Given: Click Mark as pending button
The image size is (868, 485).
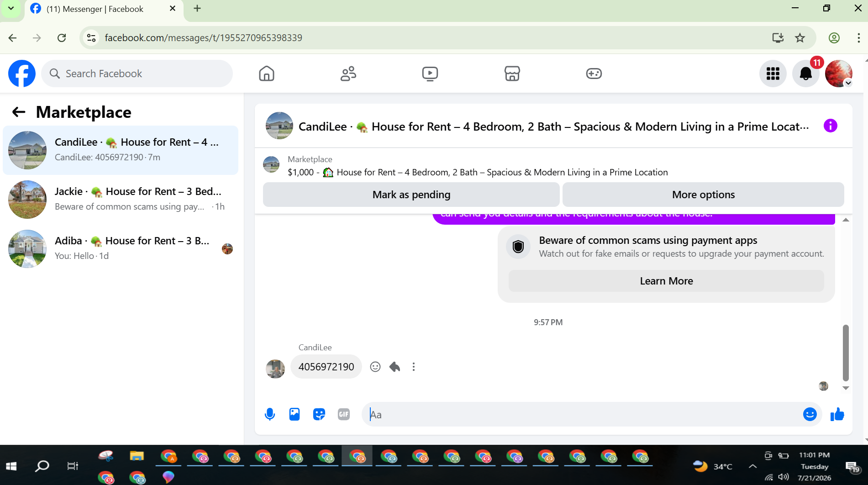Looking at the screenshot, I should click(411, 195).
